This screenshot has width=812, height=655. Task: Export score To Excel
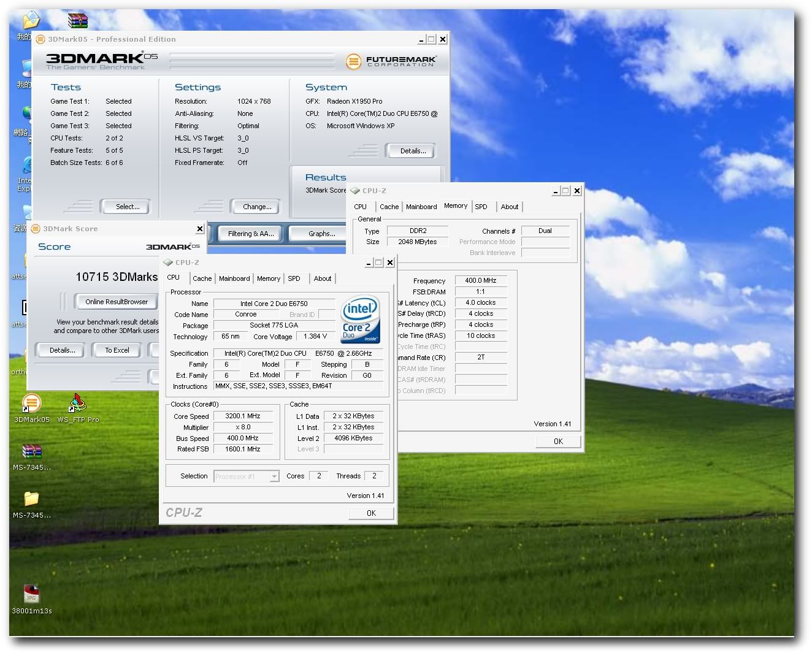(117, 350)
